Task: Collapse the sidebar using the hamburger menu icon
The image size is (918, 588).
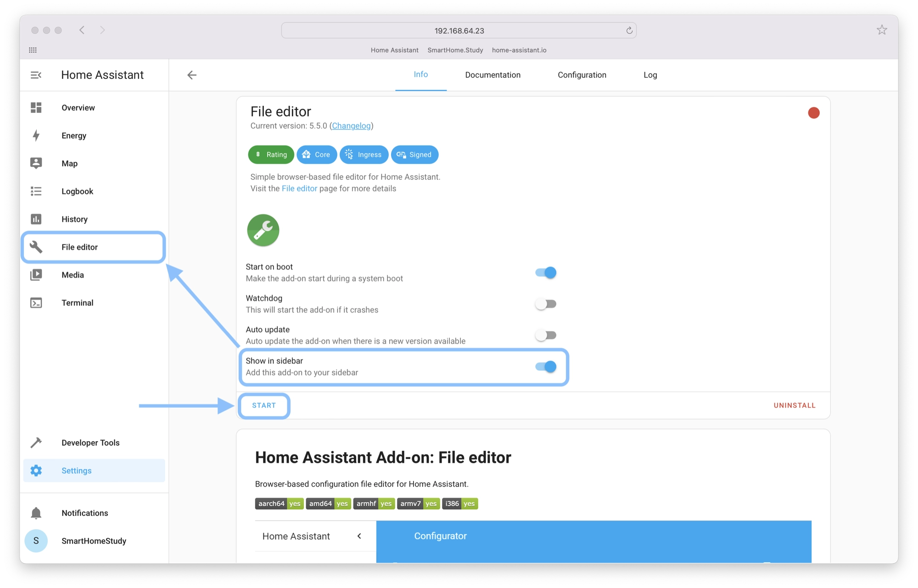Action: 36,75
